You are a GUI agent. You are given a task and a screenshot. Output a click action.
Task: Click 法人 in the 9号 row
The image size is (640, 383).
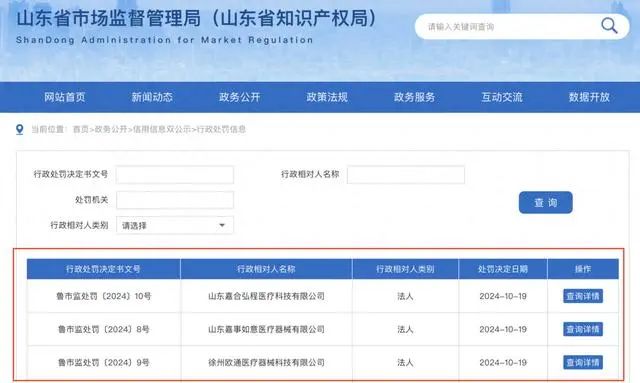tap(405, 362)
